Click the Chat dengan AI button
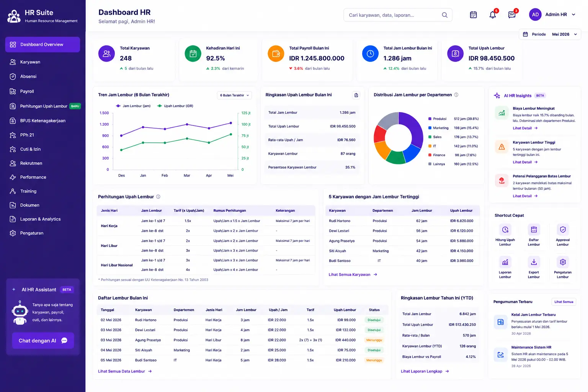The width and height of the screenshot is (588, 392). tap(43, 341)
